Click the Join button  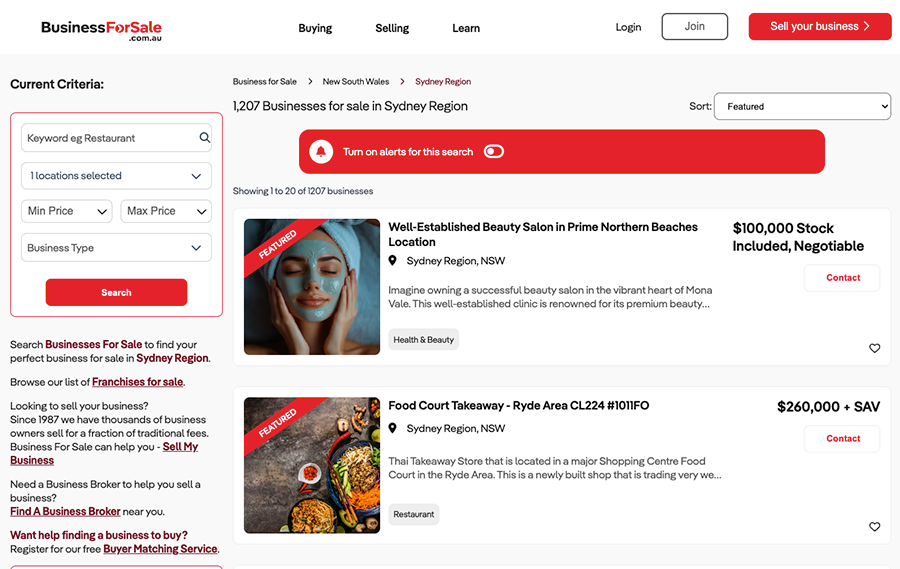tap(695, 26)
